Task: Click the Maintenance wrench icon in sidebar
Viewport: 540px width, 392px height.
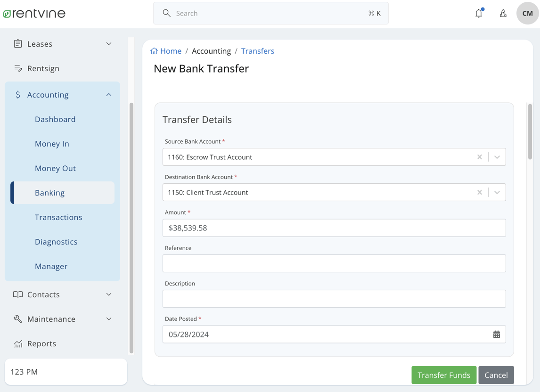Action: (17, 318)
